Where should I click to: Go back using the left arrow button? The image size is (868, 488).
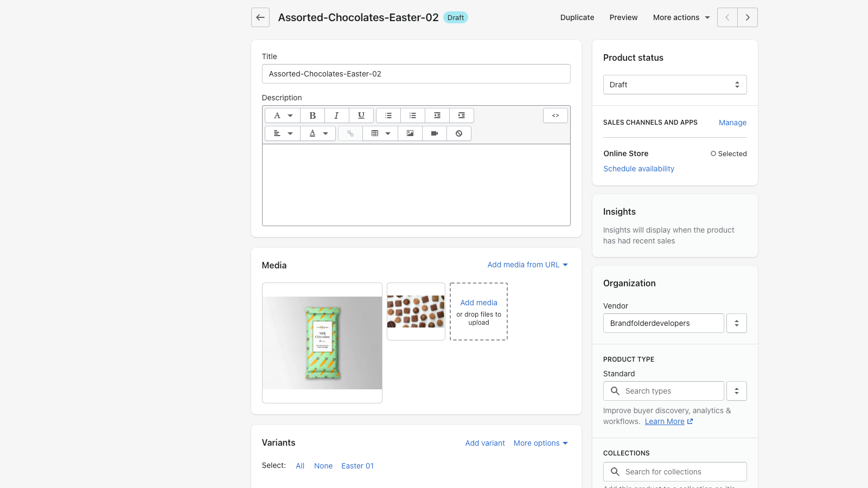coord(260,17)
